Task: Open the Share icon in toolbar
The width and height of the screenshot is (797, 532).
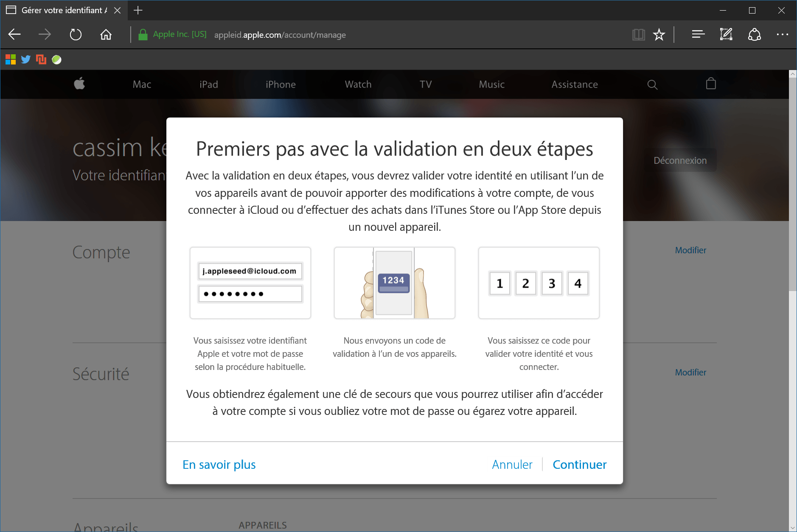Action: pos(754,34)
